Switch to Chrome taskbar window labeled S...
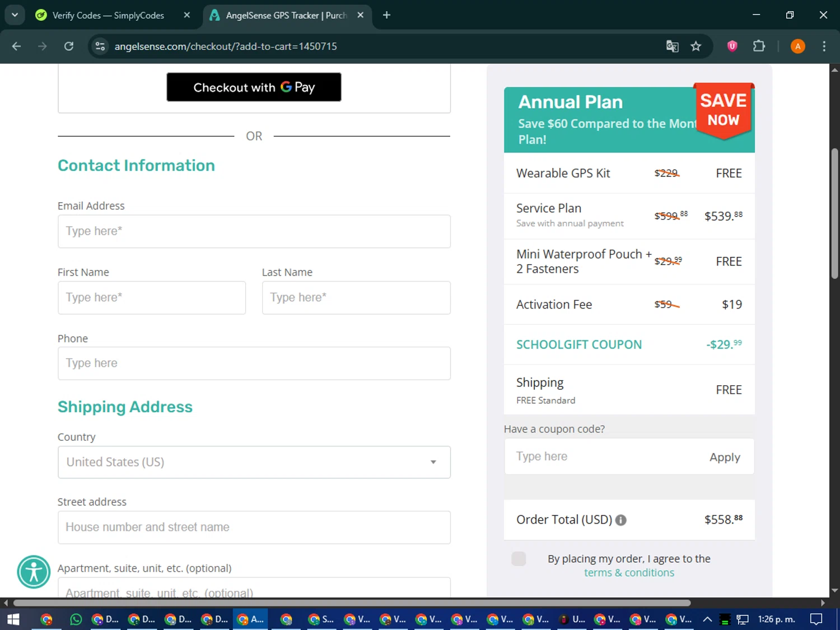840x630 pixels. point(321,619)
